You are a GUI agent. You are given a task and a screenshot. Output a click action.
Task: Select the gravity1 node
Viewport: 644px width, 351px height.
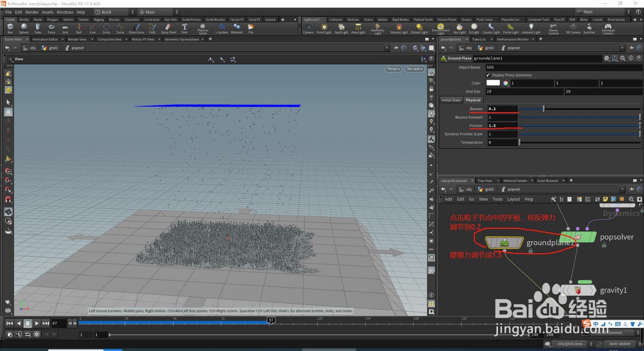point(578,290)
